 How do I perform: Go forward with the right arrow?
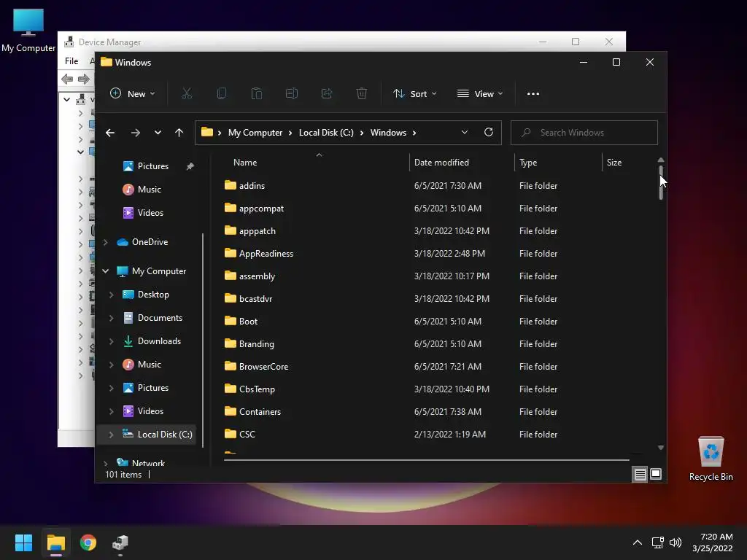click(135, 133)
